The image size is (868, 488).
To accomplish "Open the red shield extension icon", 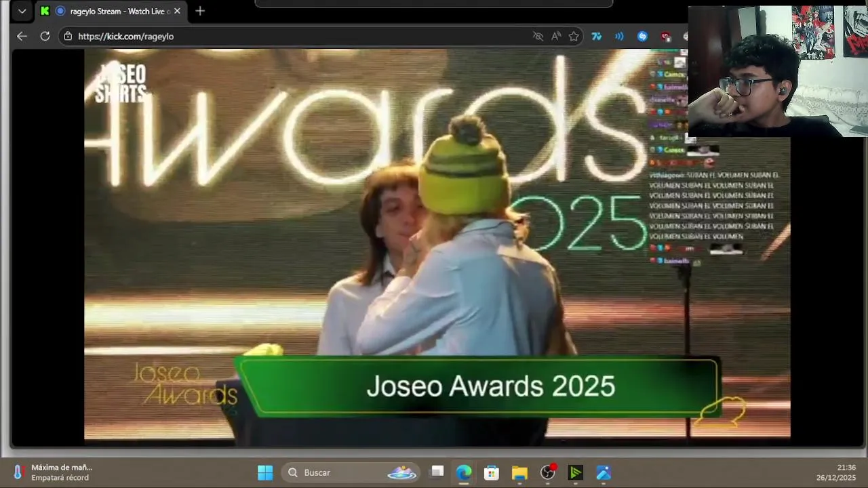I will coord(666,36).
